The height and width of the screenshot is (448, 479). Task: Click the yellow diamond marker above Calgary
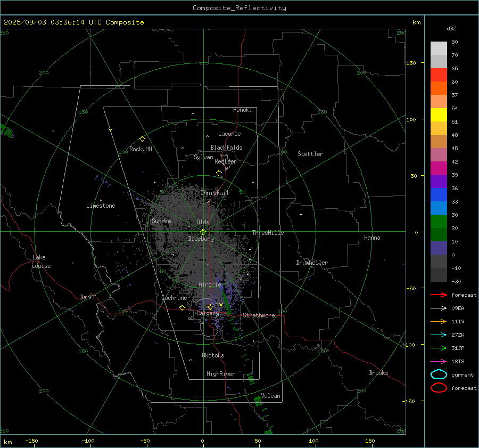tap(210, 307)
